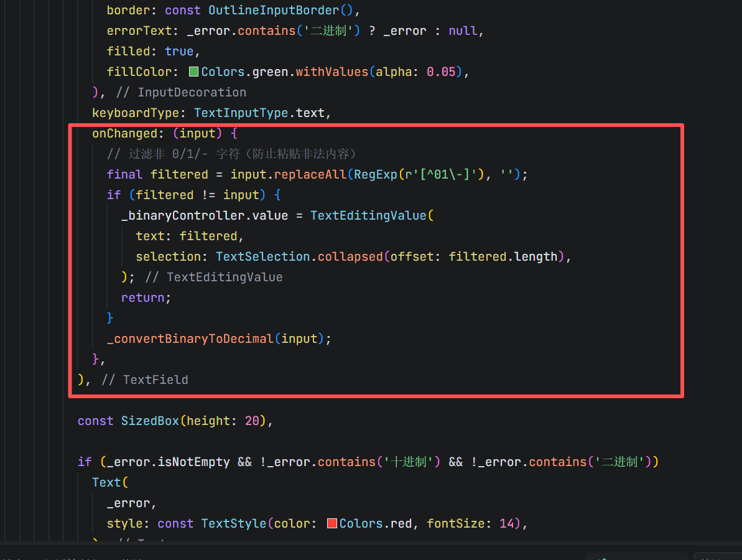The height and width of the screenshot is (560, 742).
Task: Click the // TextEditingValue closing comment
Action: [x=214, y=277]
